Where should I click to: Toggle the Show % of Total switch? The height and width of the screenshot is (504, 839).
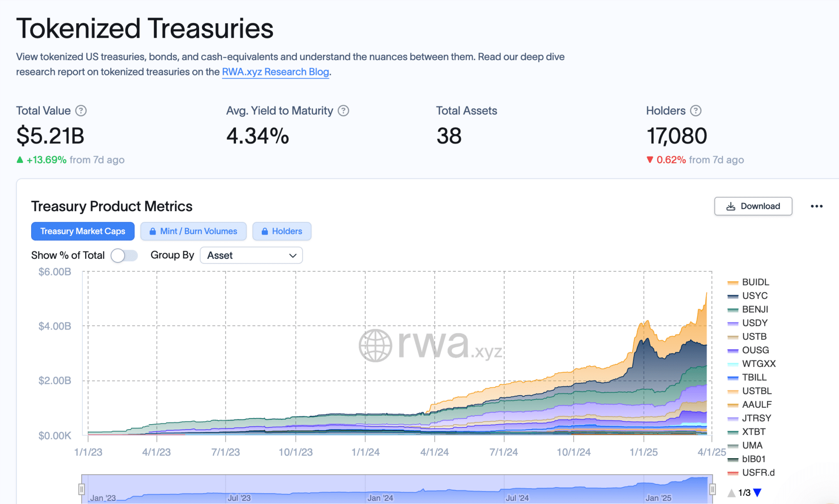124,255
